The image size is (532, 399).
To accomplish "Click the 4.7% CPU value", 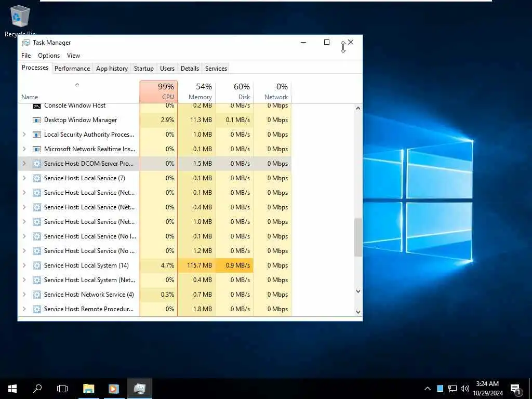I will 167,265.
